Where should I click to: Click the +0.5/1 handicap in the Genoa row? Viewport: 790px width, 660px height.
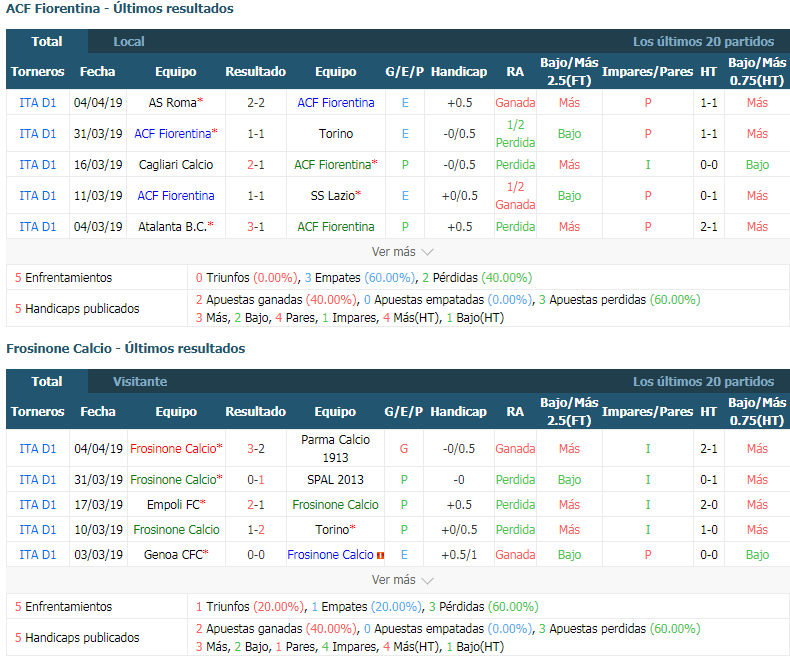(x=459, y=555)
